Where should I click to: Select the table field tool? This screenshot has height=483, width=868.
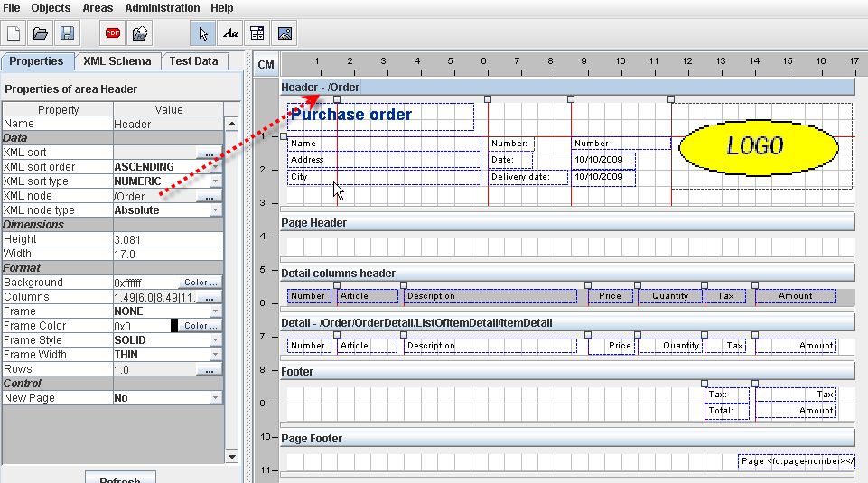click(257, 33)
